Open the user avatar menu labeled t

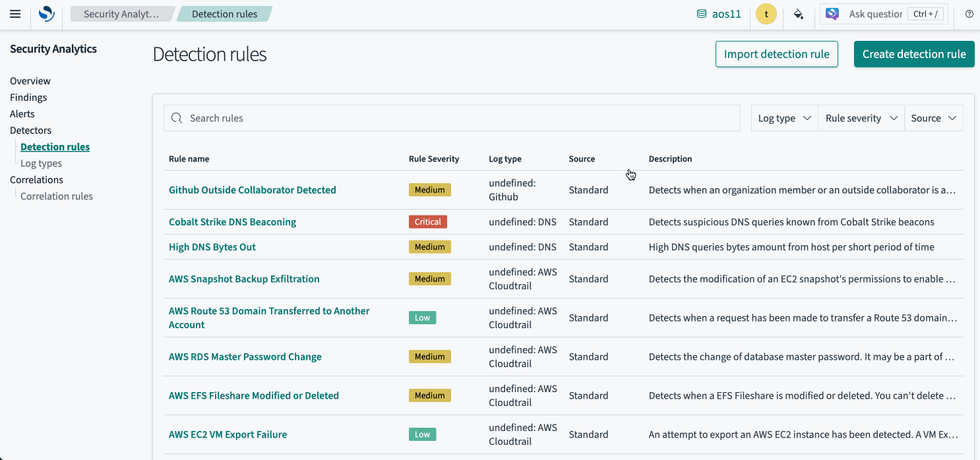tap(766, 13)
